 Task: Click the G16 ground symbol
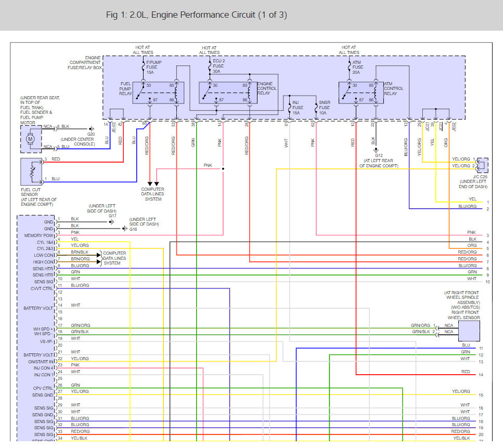click(x=125, y=229)
